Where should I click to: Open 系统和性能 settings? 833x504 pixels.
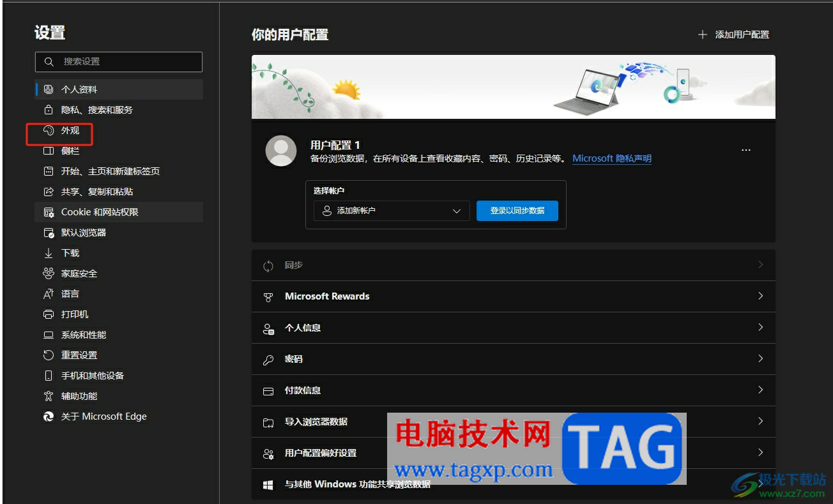point(119,335)
